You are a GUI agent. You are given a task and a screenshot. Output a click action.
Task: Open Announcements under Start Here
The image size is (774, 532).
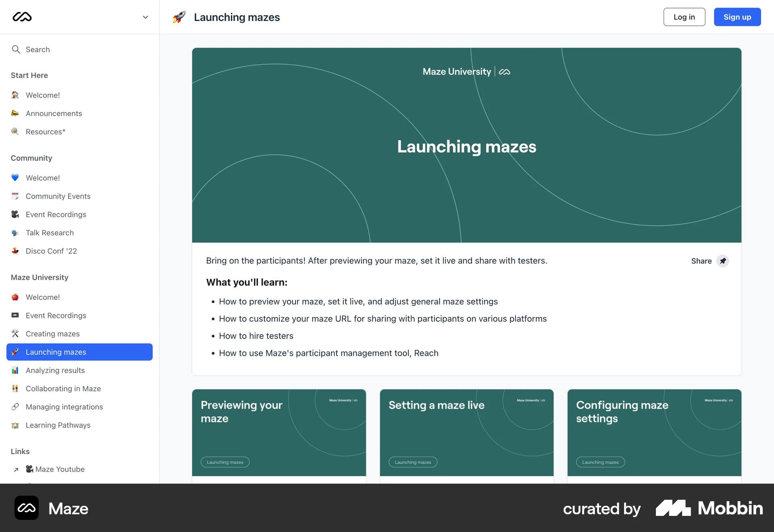[54, 113]
